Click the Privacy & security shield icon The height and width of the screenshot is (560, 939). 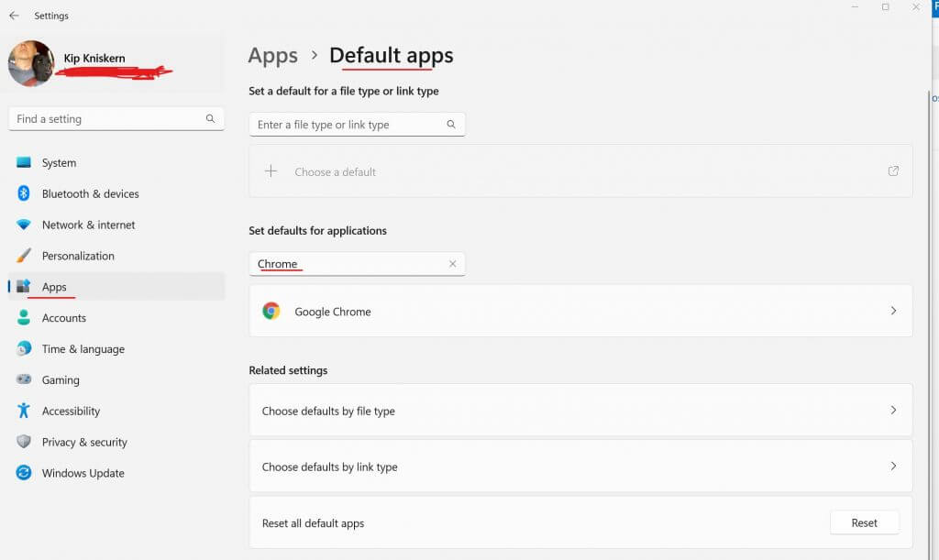pos(24,442)
